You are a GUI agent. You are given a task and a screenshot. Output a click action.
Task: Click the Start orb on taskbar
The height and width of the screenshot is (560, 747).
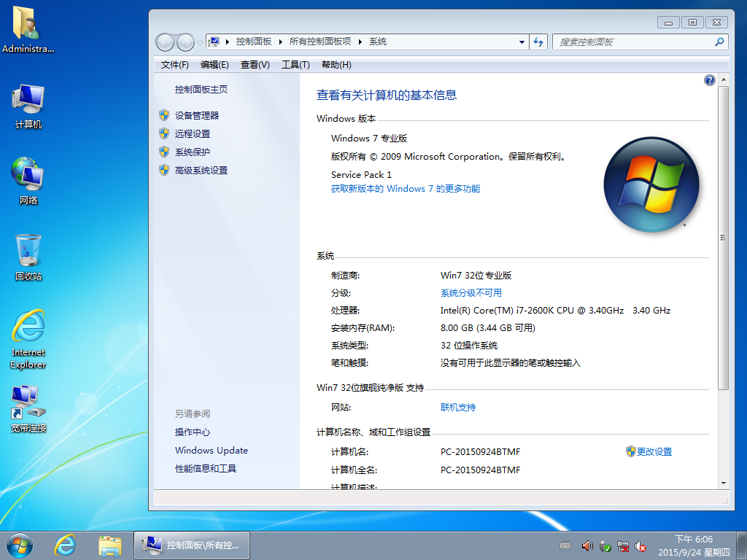click(18, 545)
